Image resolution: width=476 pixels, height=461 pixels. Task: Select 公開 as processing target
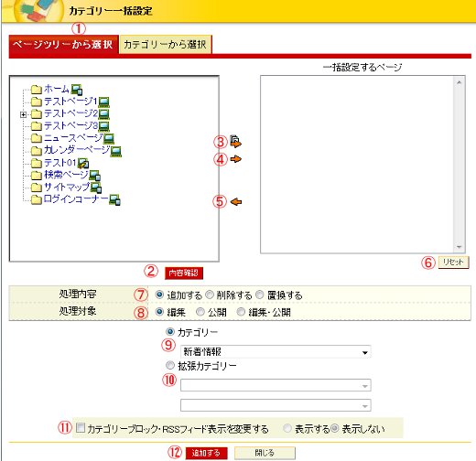pyautogui.click(x=200, y=312)
